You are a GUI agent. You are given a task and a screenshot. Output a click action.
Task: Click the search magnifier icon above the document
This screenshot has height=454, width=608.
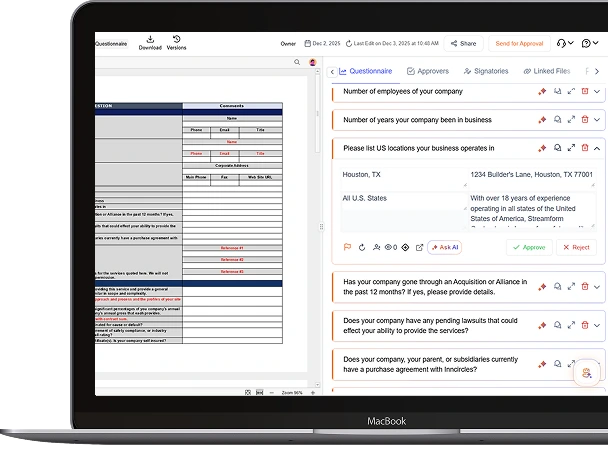(297, 62)
